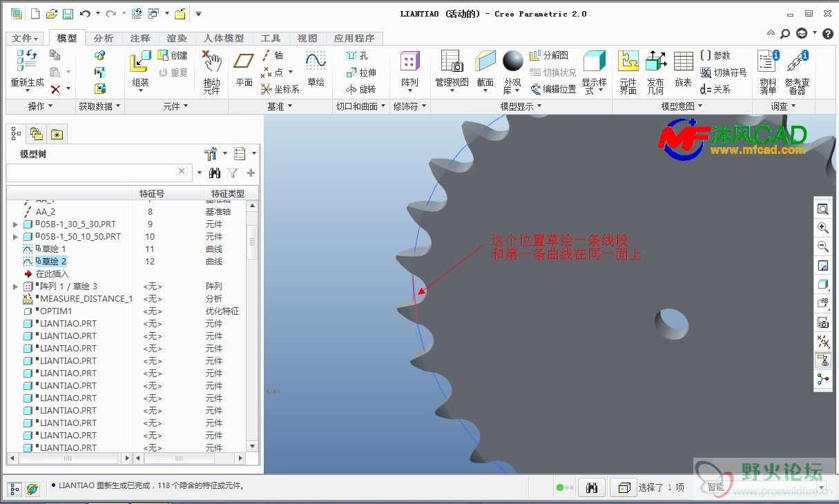Select the 组装 (Assemble) tool
Screen dimensions: 839x504
pos(141,69)
